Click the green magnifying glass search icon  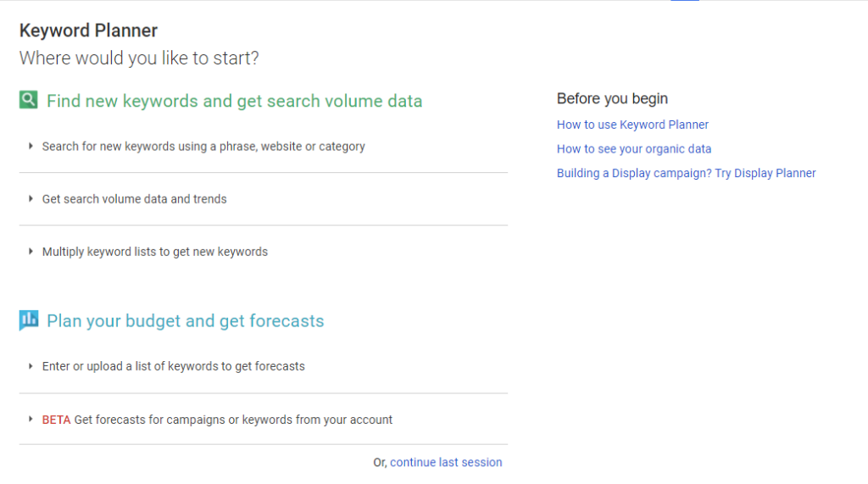(x=28, y=100)
